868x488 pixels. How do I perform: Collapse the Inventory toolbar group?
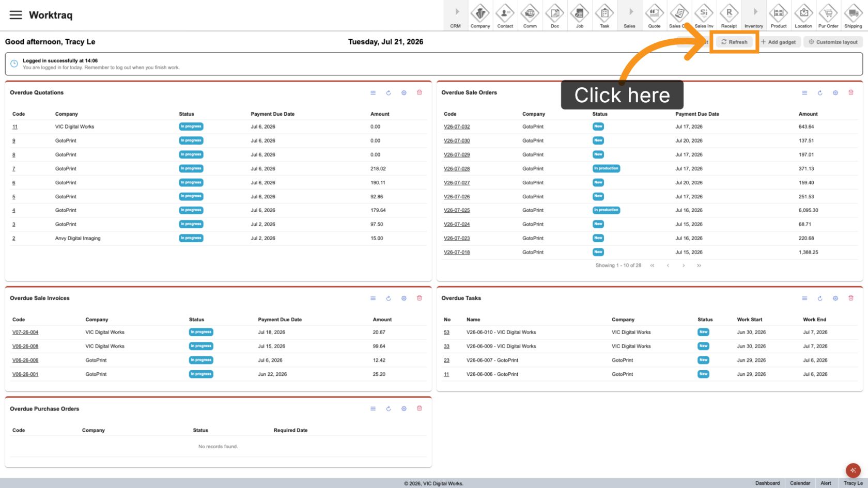click(x=754, y=16)
